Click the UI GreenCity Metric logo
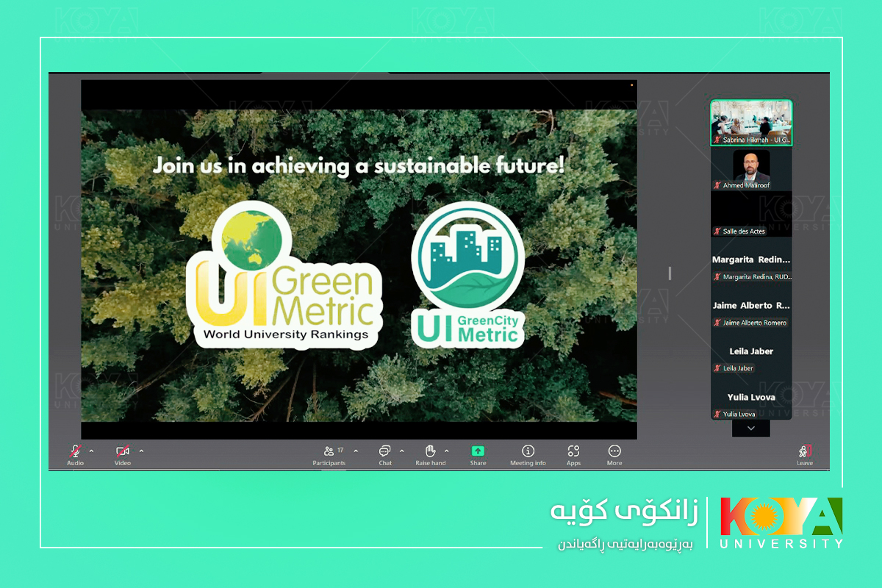Image resolution: width=882 pixels, height=588 pixels. (468, 273)
